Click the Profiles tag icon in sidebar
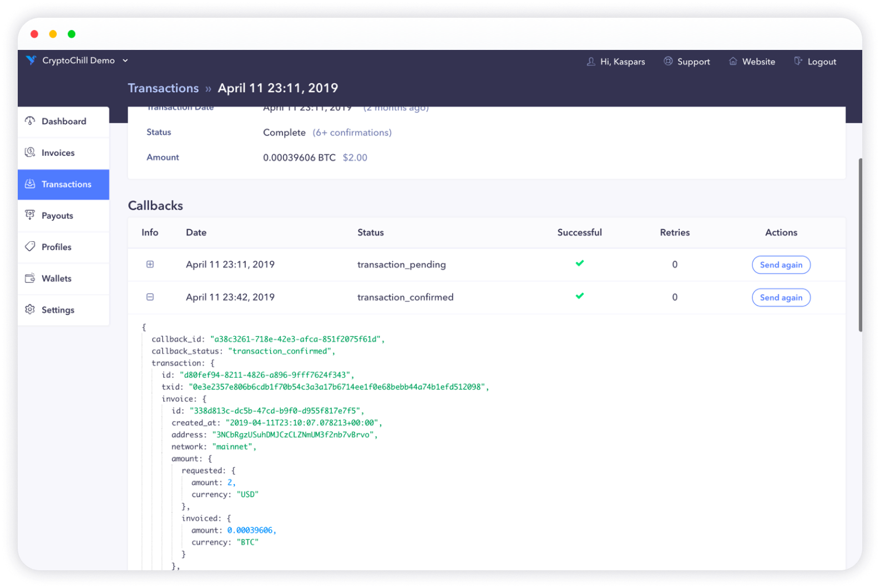 [x=30, y=247]
